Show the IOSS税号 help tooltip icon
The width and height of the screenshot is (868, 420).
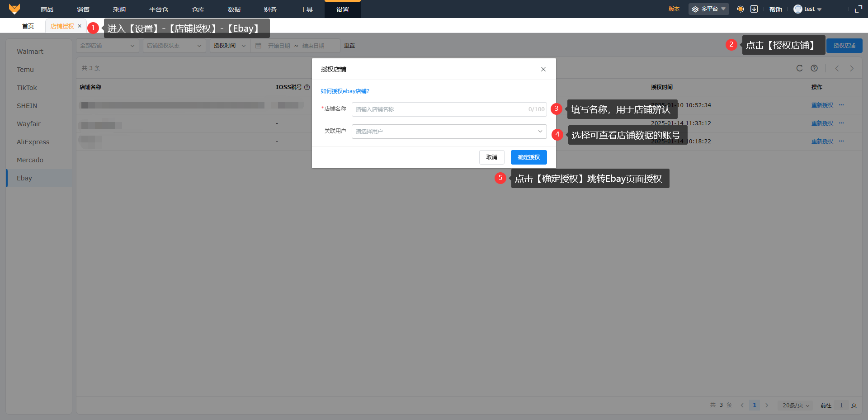click(307, 87)
